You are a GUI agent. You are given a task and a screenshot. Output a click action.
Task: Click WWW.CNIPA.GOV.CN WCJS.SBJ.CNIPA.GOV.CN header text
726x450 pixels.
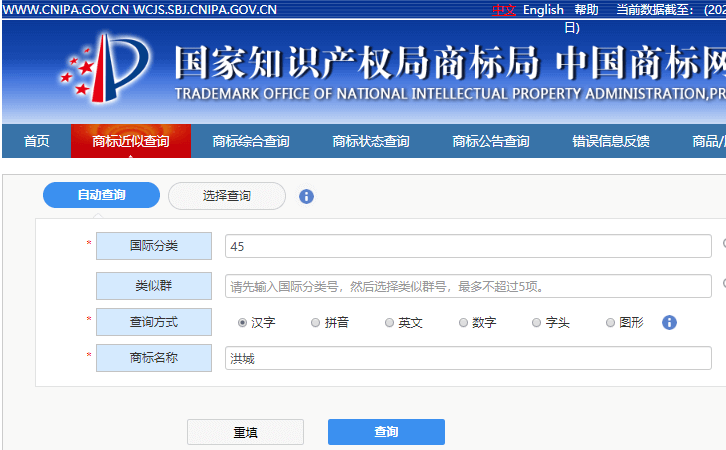[139, 10]
